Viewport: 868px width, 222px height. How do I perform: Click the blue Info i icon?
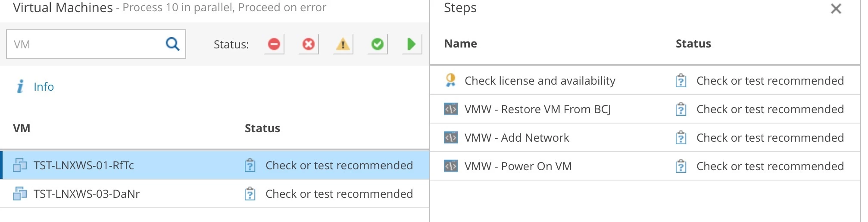point(20,86)
